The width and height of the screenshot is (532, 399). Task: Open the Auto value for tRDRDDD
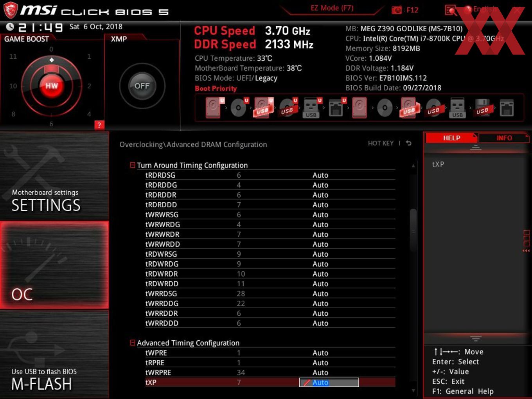(320, 205)
